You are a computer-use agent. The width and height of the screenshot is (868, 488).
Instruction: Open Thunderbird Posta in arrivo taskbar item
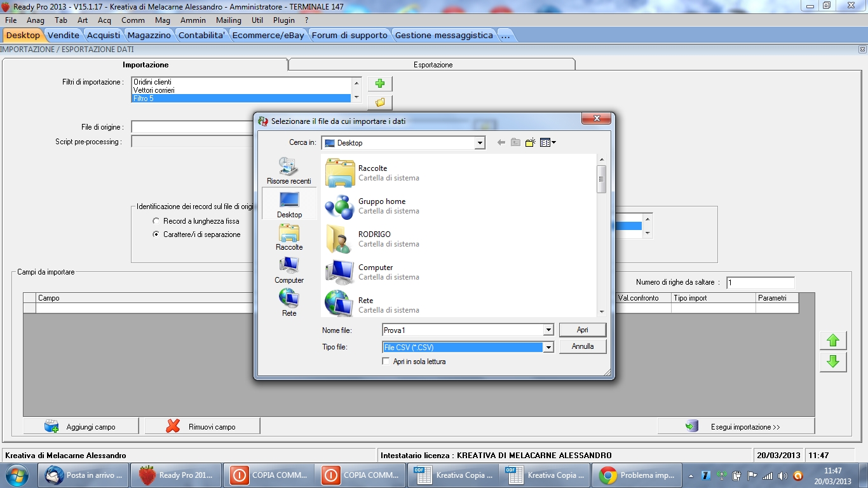(84, 475)
